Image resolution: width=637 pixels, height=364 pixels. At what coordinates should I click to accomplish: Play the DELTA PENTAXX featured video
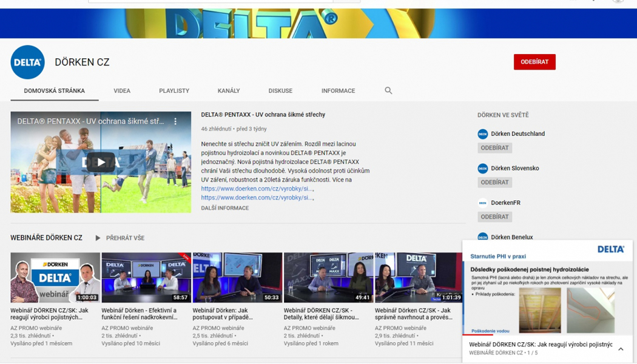[x=101, y=163]
